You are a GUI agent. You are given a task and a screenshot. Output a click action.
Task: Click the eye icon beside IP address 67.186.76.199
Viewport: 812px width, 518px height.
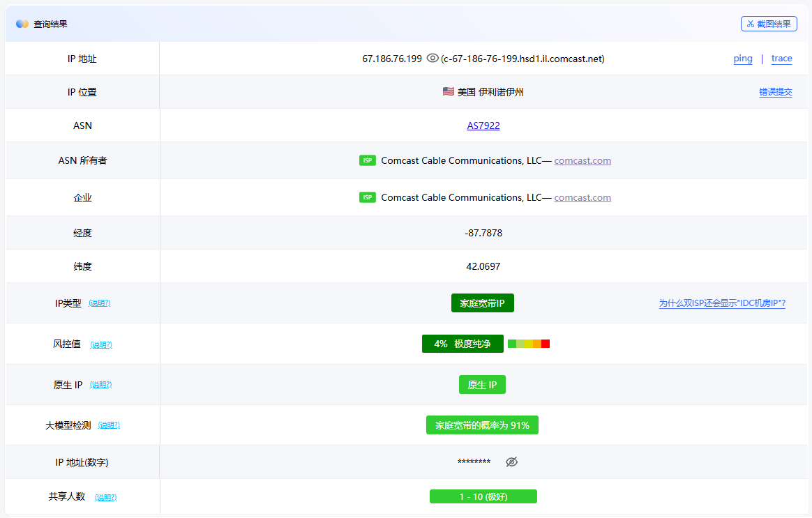(433, 59)
